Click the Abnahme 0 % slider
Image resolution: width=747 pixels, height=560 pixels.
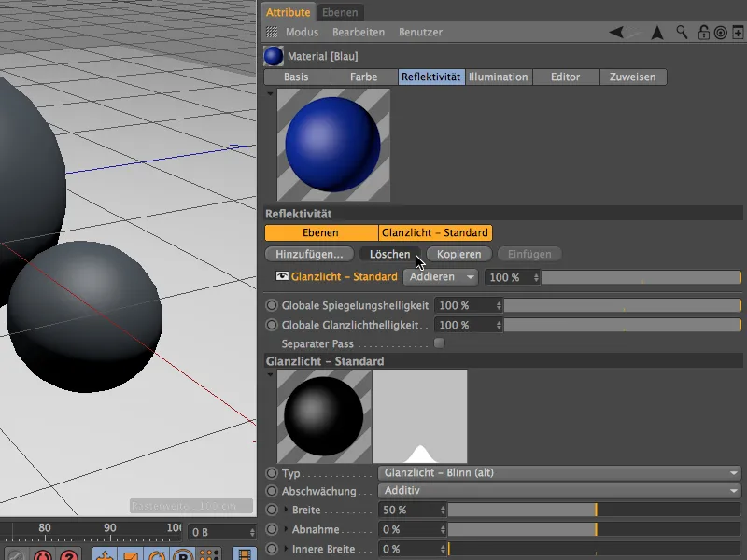pyautogui.click(x=594, y=529)
